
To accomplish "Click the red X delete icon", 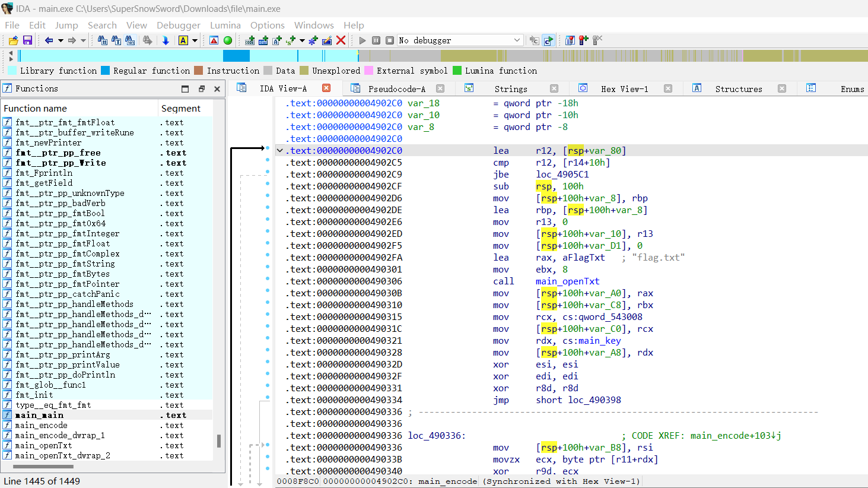I will coord(341,40).
